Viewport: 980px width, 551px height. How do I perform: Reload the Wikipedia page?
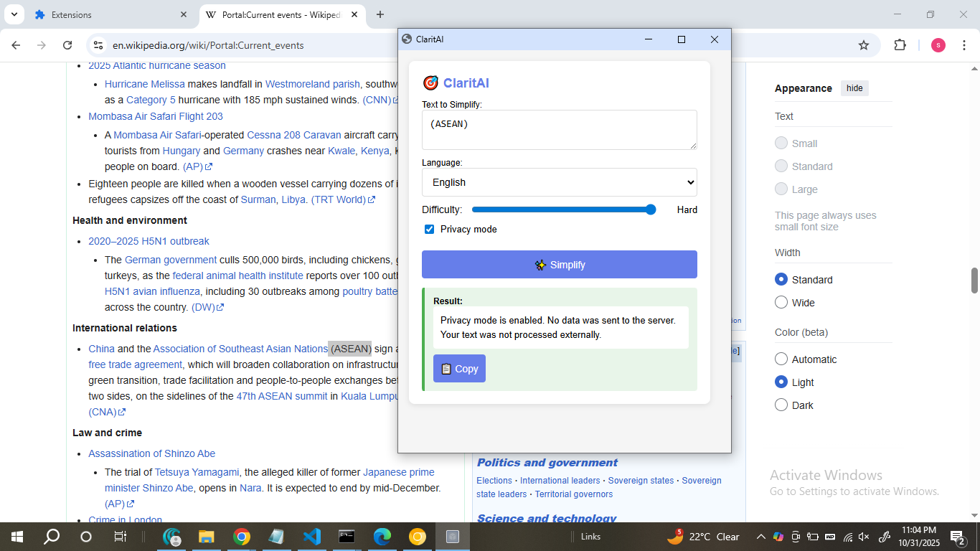(x=67, y=45)
